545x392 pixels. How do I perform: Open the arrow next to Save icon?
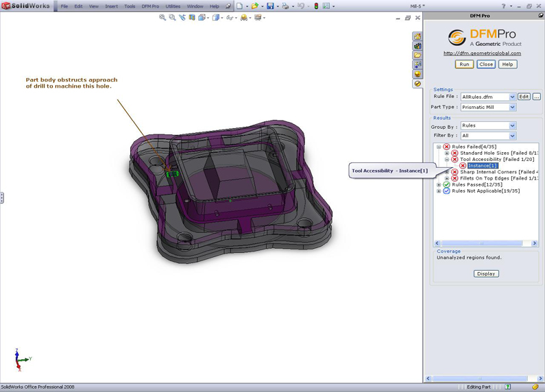click(x=278, y=6)
